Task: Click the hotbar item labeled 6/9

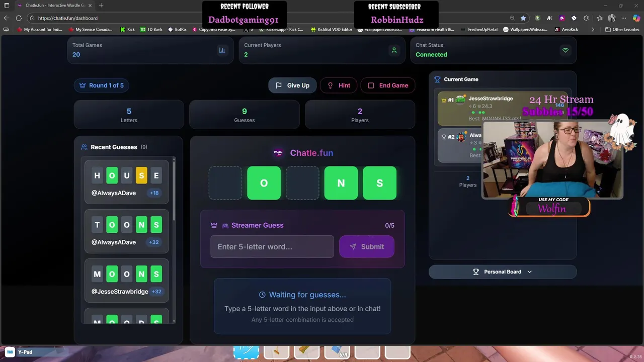Action: pyautogui.click(x=337, y=352)
